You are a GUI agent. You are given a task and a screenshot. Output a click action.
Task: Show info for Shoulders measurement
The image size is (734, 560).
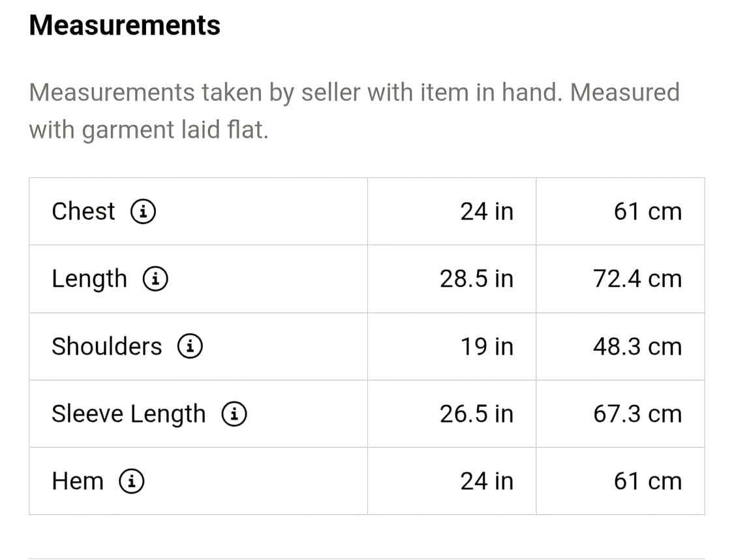[190, 346]
